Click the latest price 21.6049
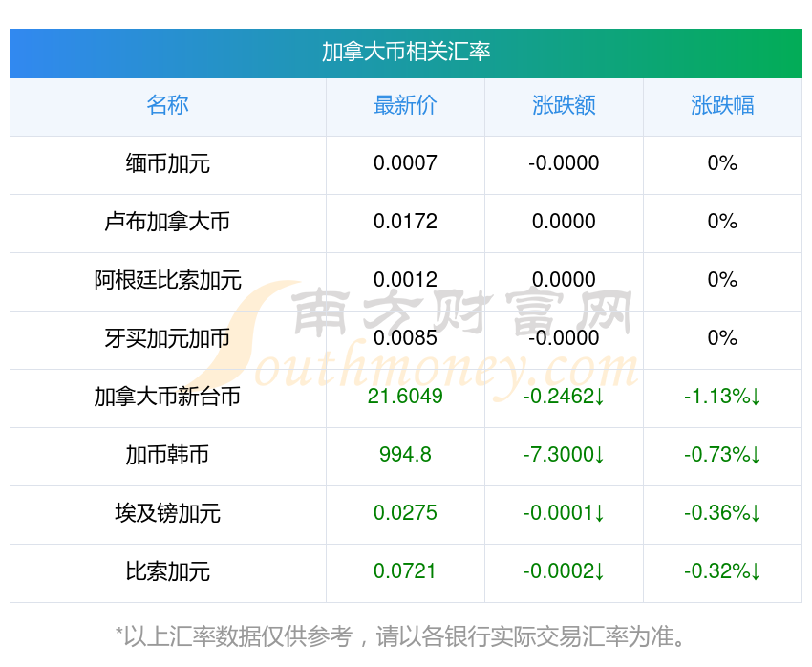Viewport: 812px width, 667px height. [405, 397]
